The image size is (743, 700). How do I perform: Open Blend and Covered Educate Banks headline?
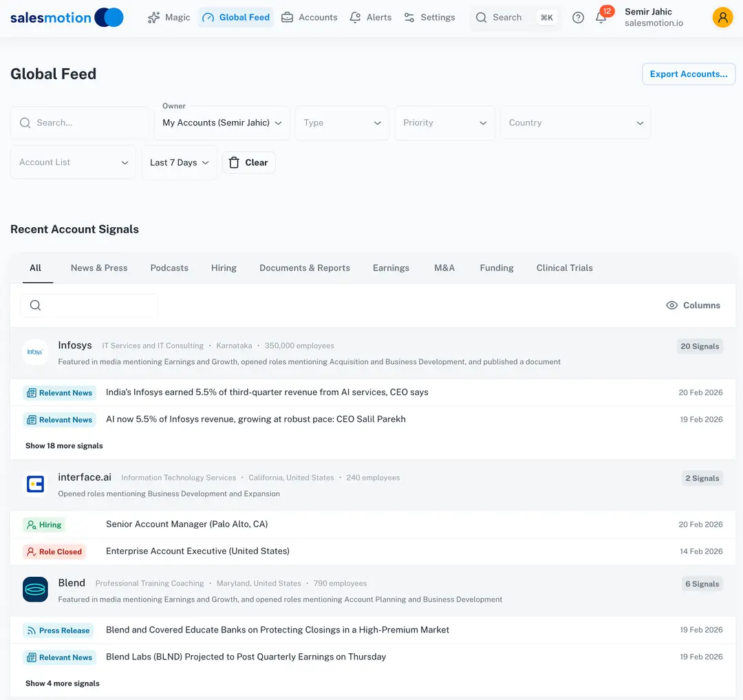click(x=277, y=629)
